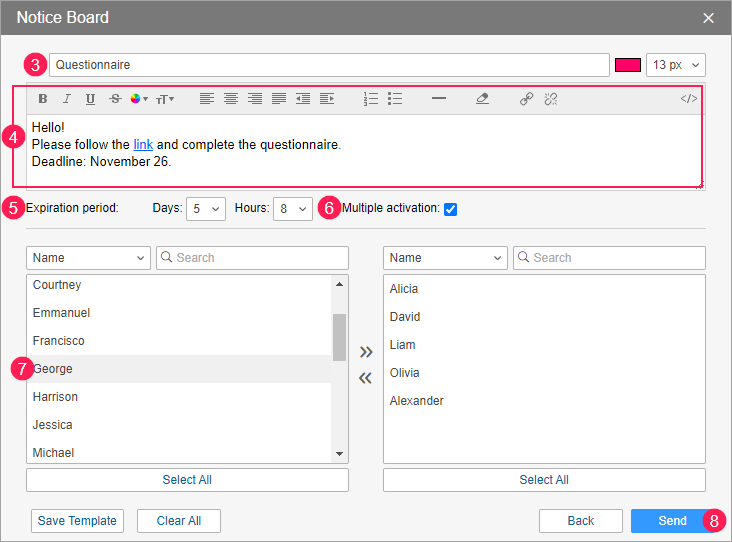Insert a horizontal line
The width and height of the screenshot is (732, 542).
[x=438, y=99]
